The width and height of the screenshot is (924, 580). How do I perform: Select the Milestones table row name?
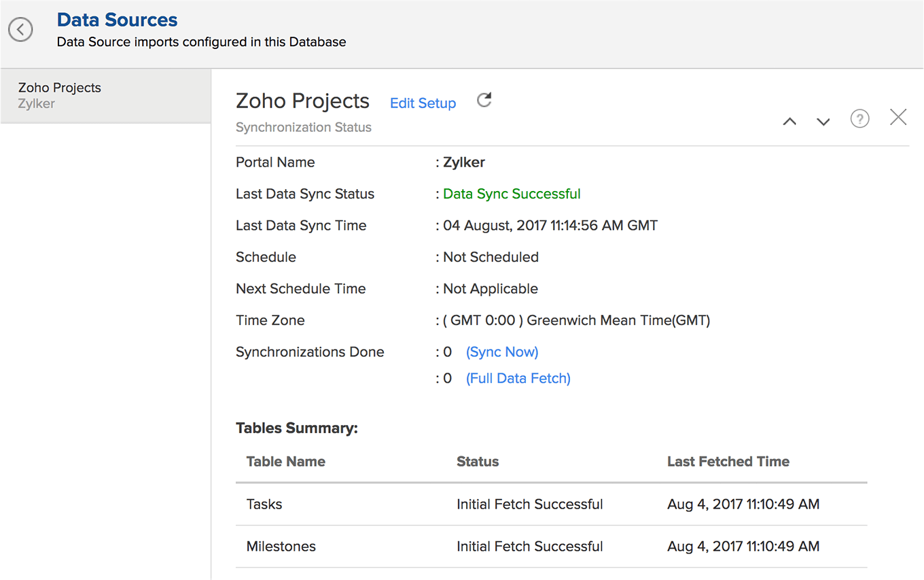(281, 547)
